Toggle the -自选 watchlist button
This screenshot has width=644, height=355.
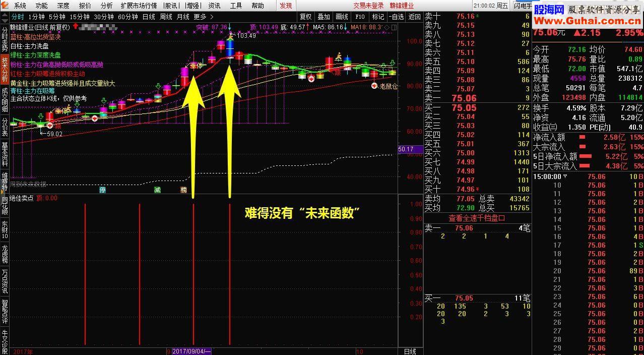coord(396,17)
